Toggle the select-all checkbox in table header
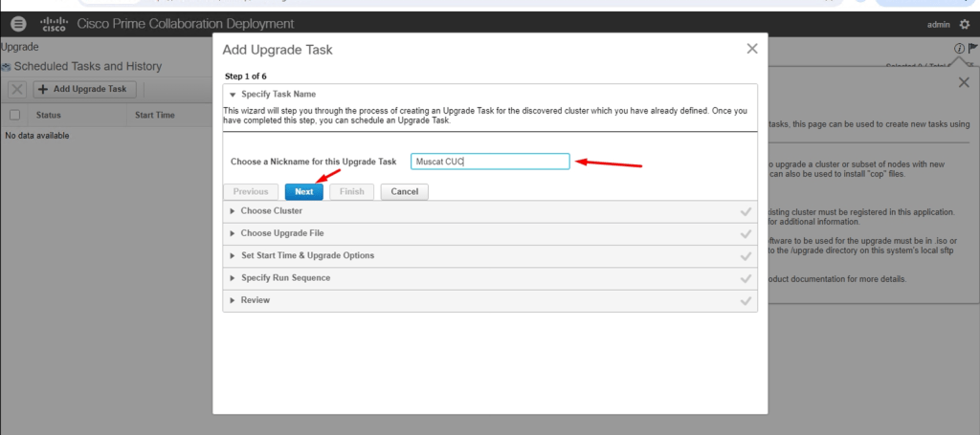The image size is (980, 435). coord(14,115)
